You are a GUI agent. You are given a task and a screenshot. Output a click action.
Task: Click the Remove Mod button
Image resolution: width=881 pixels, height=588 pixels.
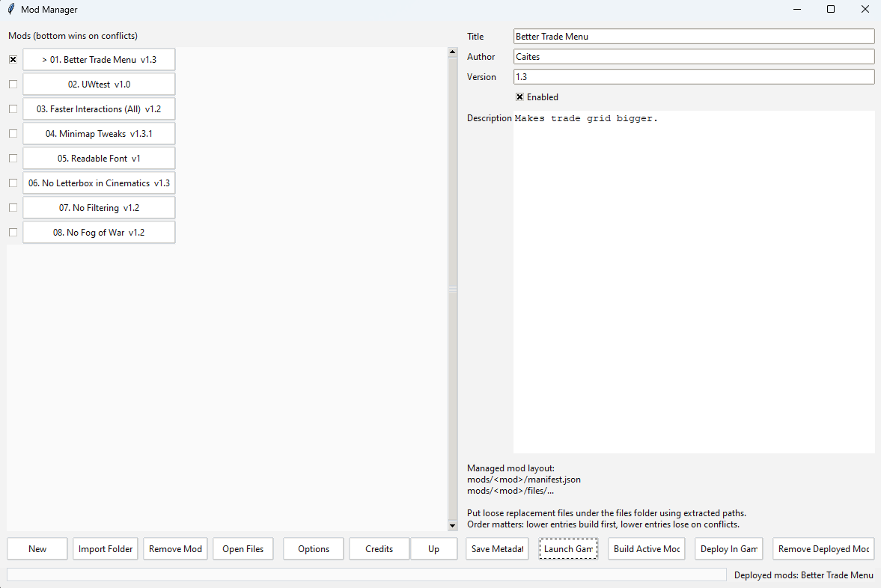point(175,548)
